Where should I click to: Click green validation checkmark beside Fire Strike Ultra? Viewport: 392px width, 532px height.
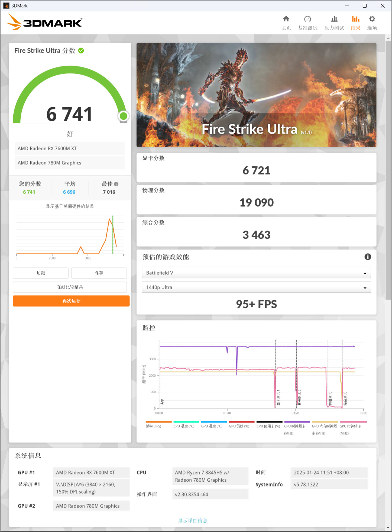81,51
